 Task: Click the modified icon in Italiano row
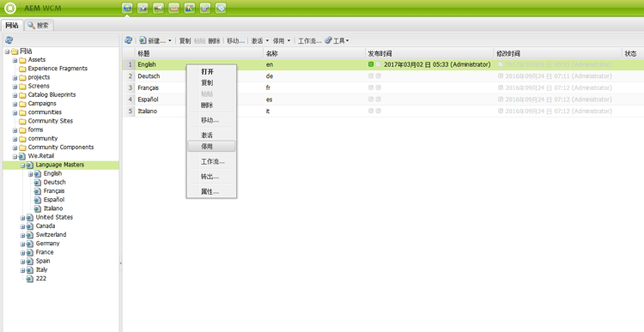tap(501, 111)
